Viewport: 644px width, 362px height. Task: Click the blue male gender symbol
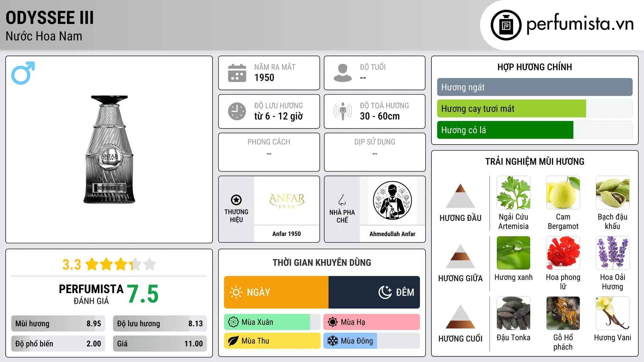(x=23, y=73)
